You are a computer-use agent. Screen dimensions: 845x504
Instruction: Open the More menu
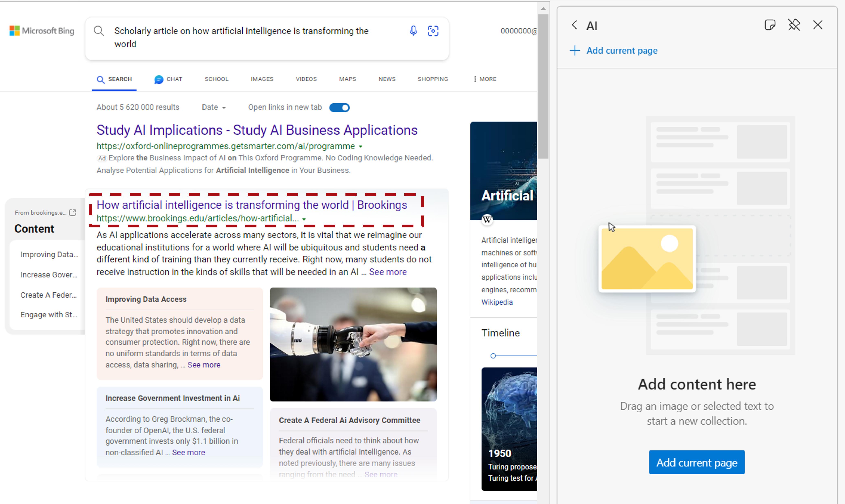[x=485, y=79]
